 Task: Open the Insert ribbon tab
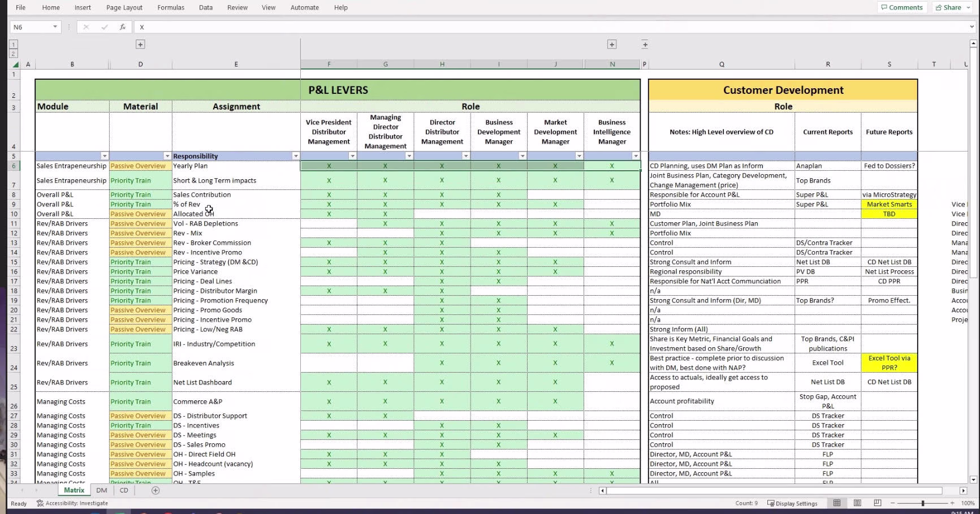83,7
